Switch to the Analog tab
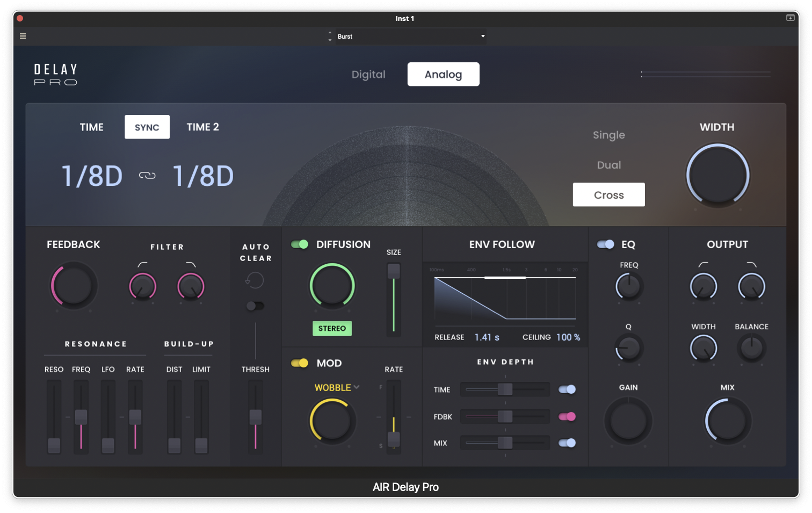This screenshot has width=812, height=513. coord(443,74)
